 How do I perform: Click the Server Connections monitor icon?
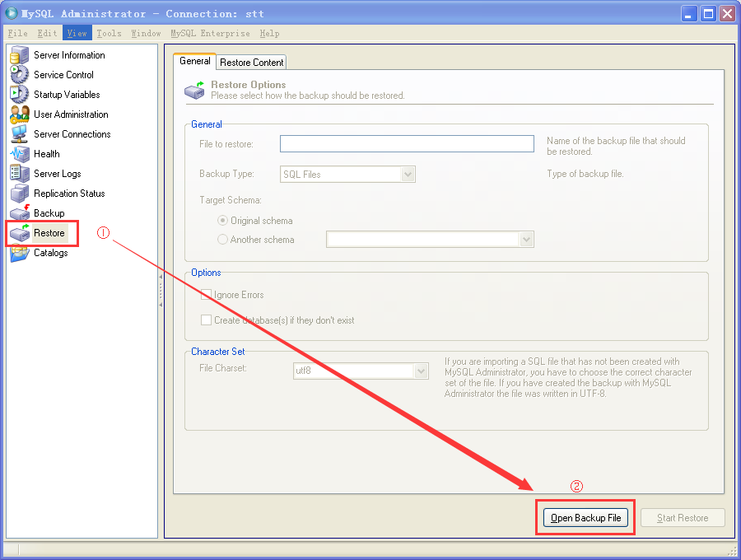20,134
